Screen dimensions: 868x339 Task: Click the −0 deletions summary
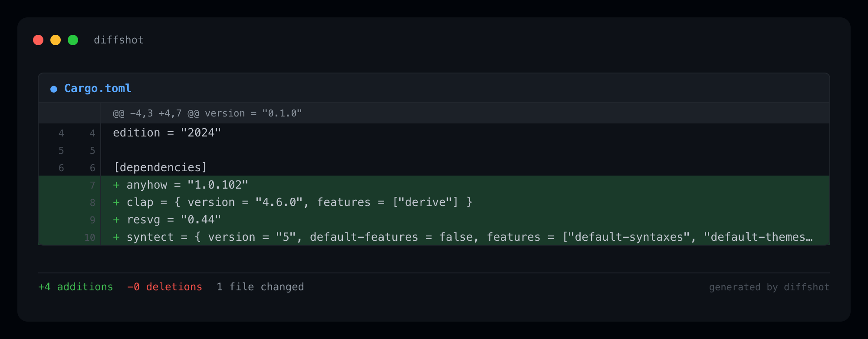164,287
